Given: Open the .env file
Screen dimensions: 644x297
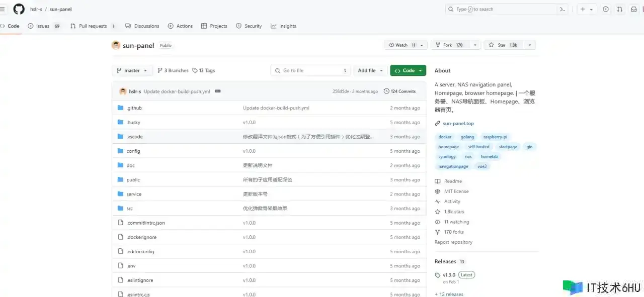Looking at the screenshot, I should click(131, 266).
